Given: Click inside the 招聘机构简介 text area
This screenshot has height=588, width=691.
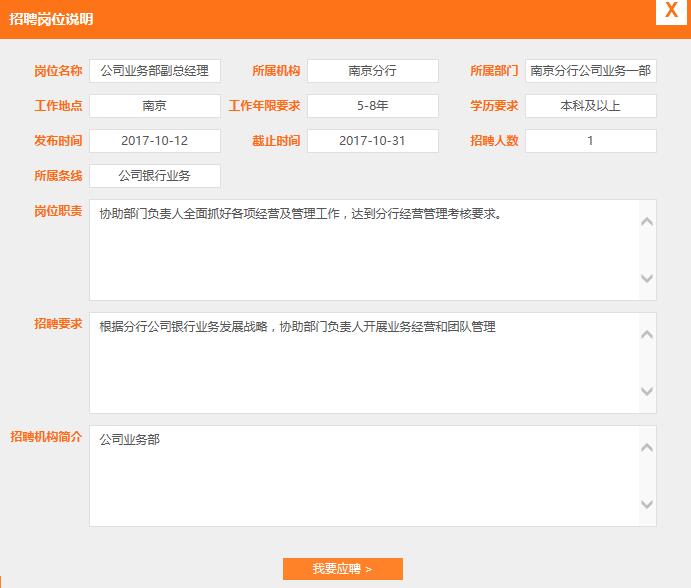Looking at the screenshot, I should click(x=360, y=476).
